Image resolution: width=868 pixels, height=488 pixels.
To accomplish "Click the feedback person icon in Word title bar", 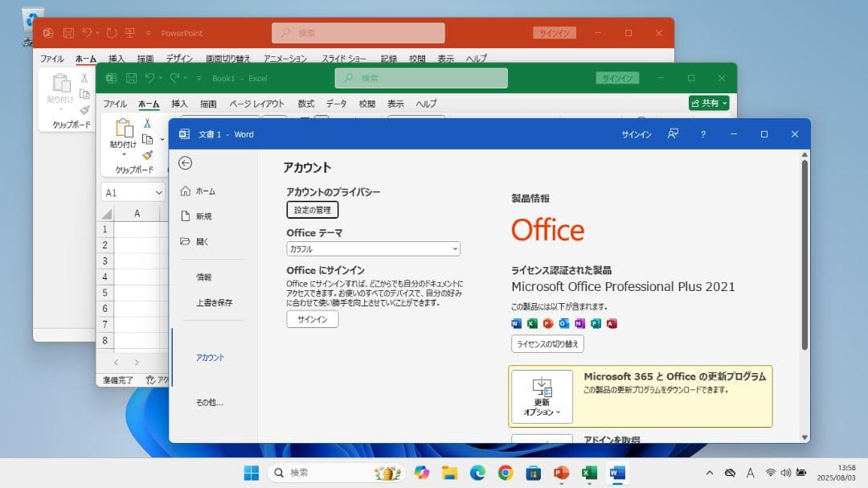I will pos(673,134).
